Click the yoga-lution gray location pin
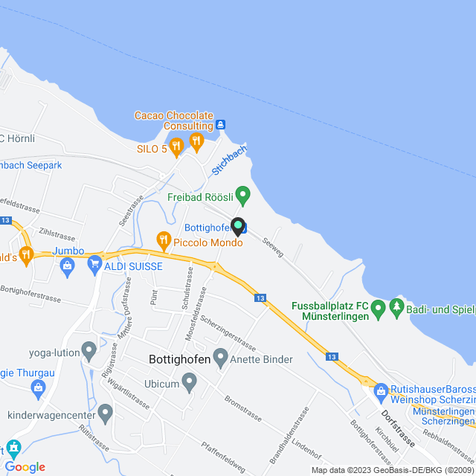 89,351
